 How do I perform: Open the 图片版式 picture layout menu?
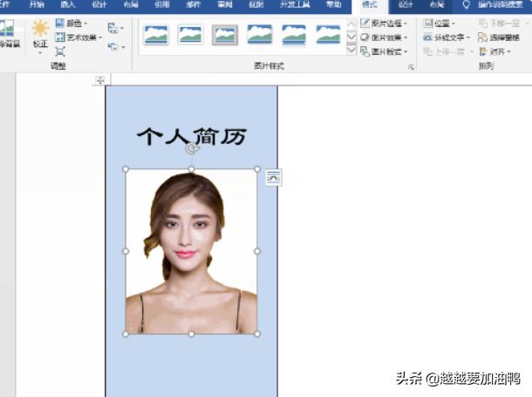(x=383, y=51)
